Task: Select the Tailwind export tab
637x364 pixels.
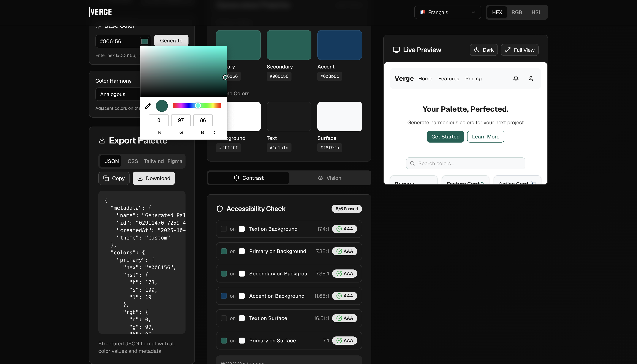Action: point(154,161)
